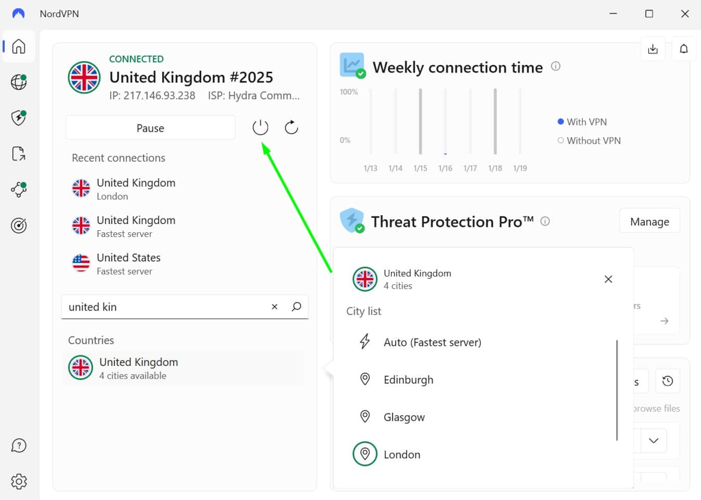Open the Settings gear in sidebar
This screenshot has width=701, height=500.
[19, 481]
